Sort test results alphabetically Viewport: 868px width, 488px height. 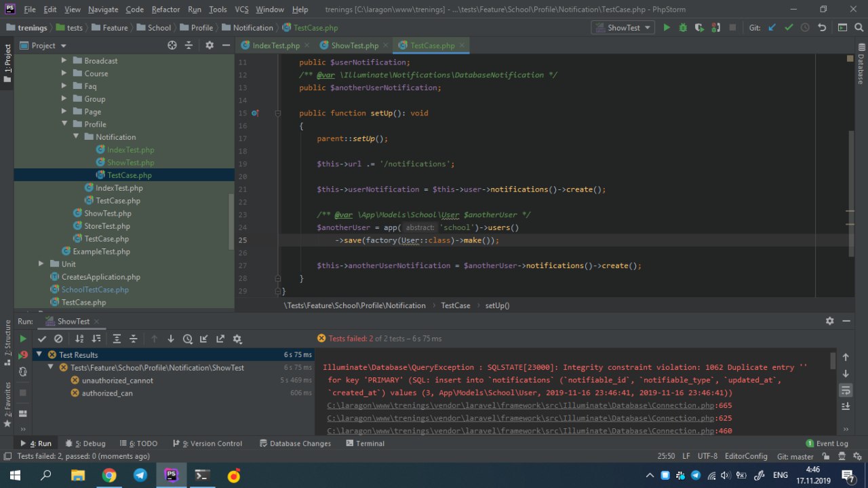pyautogui.click(x=79, y=339)
